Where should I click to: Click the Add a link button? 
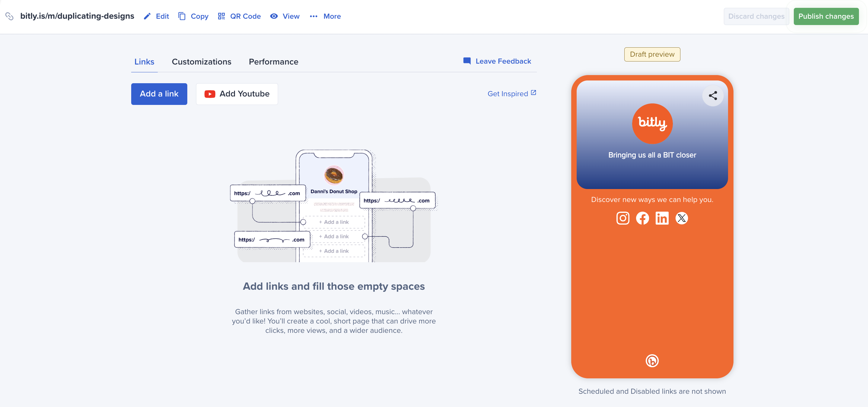pos(159,94)
